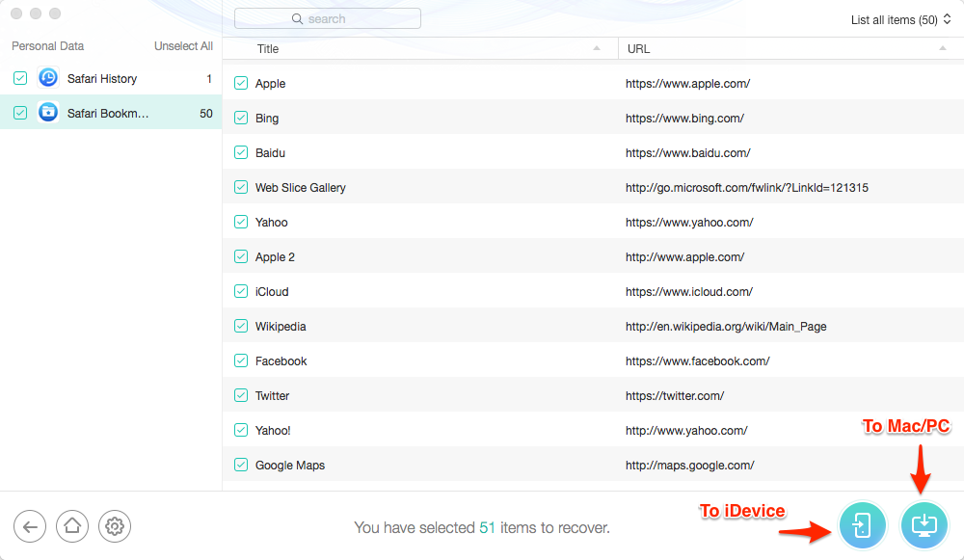Click the Safari History clock icon

click(48, 78)
